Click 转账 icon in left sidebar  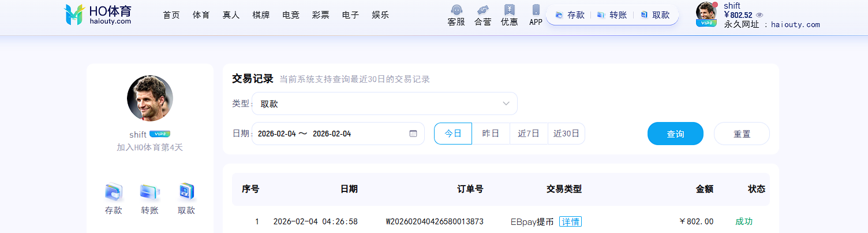point(149,192)
